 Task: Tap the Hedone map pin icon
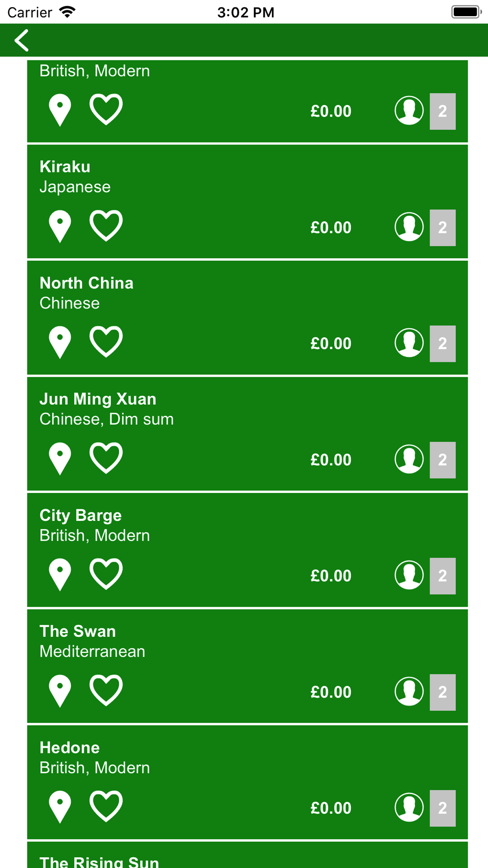[60, 807]
